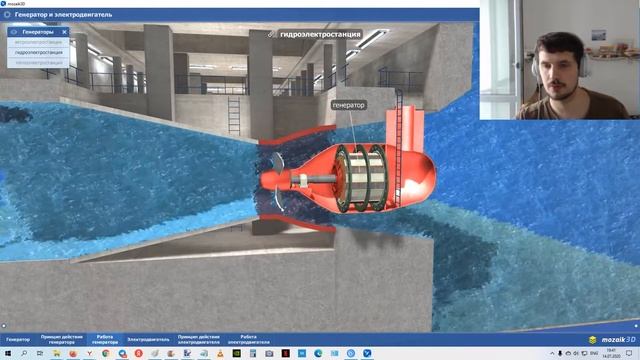
Task: Toggle the eye icon in Генераторы panel
Action: click(13, 32)
